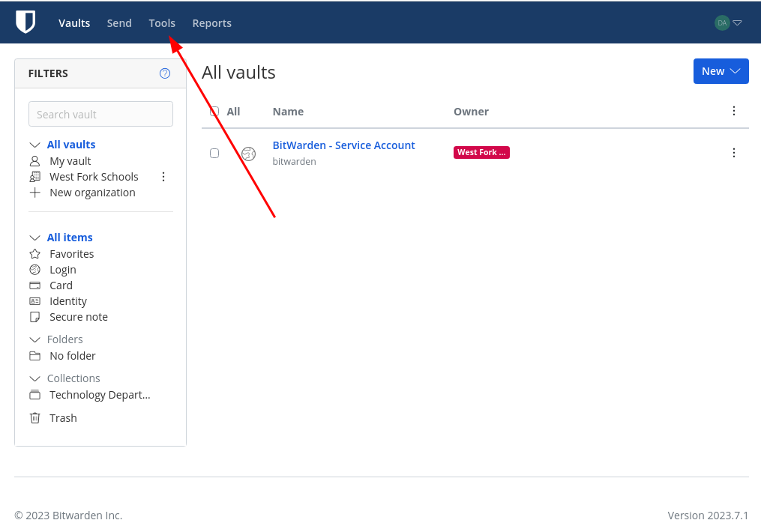Click the card icon beside Card
This screenshot has height=532, width=761.
(35, 285)
